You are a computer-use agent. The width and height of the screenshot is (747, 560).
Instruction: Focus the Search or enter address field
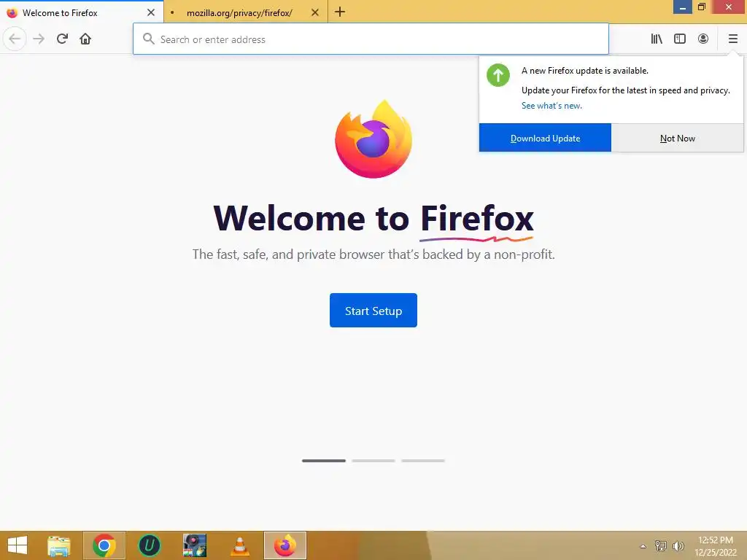[371, 39]
